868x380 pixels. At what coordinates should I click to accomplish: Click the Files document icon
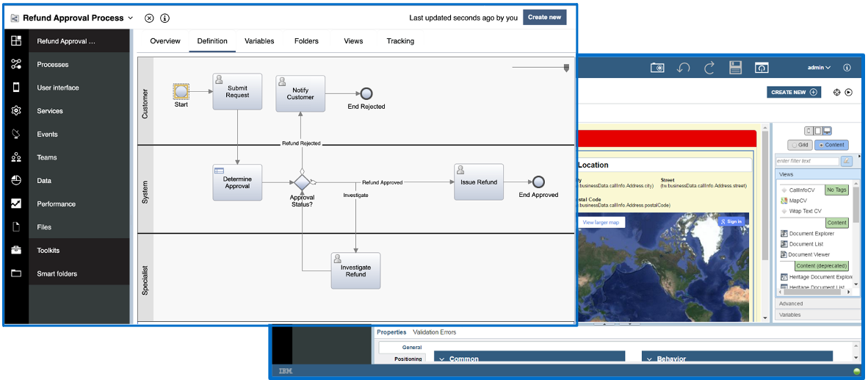click(16, 227)
